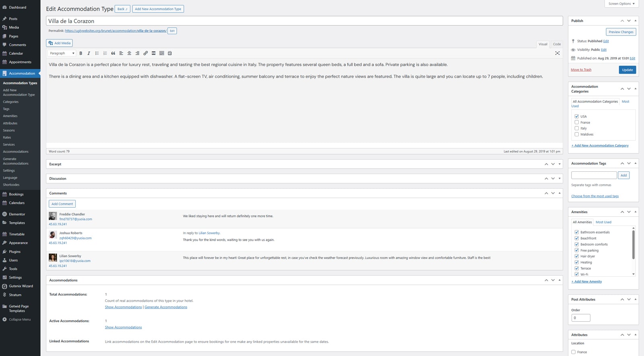Click the Move to Trash link
The height and width of the screenshot is (356, 644).
point(581,70)
